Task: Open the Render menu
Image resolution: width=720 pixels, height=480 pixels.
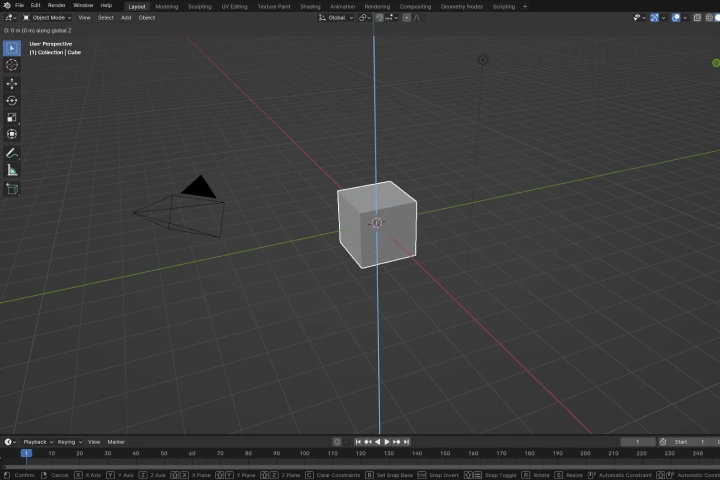Action: point(56,6)
